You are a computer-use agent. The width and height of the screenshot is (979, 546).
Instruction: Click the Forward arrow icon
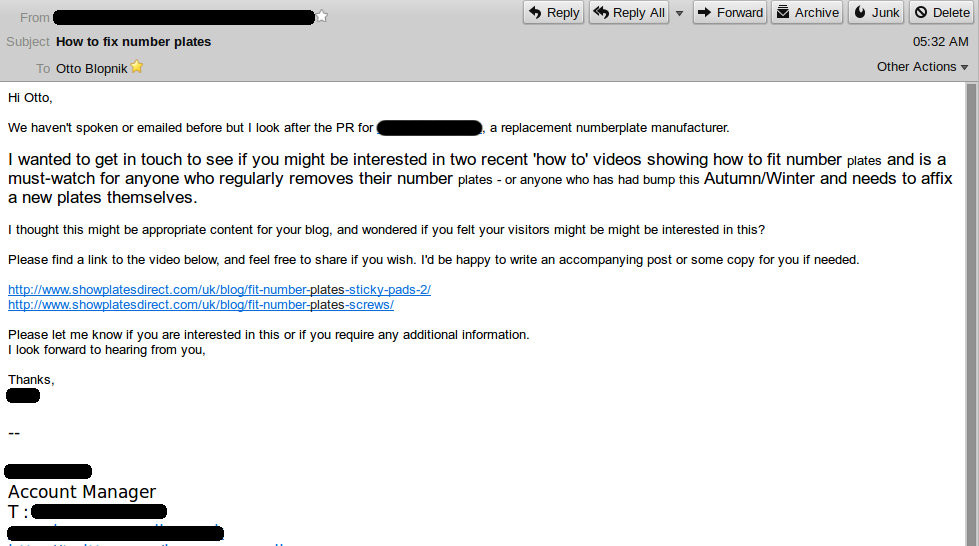(x=704, y=12)
